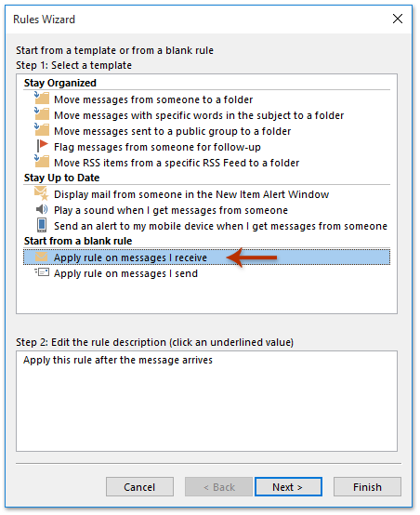Click the Cancel button

tap(139, 486)
